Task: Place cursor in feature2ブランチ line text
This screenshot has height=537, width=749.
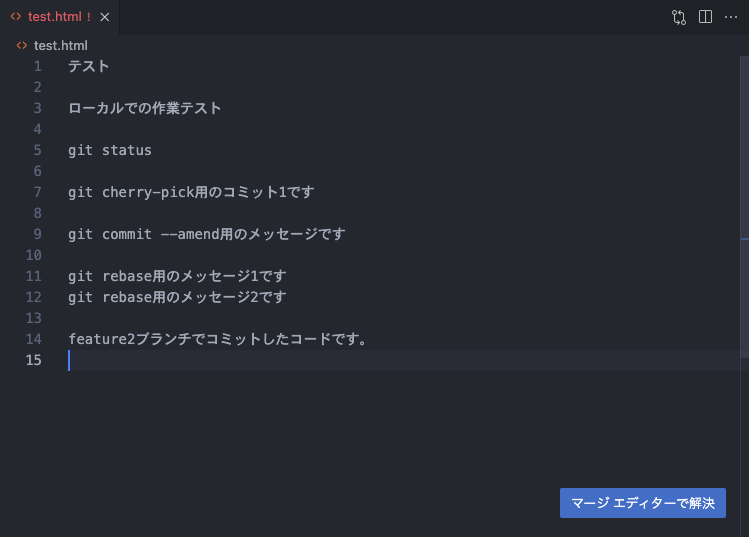Action: [x=218, y=339]
